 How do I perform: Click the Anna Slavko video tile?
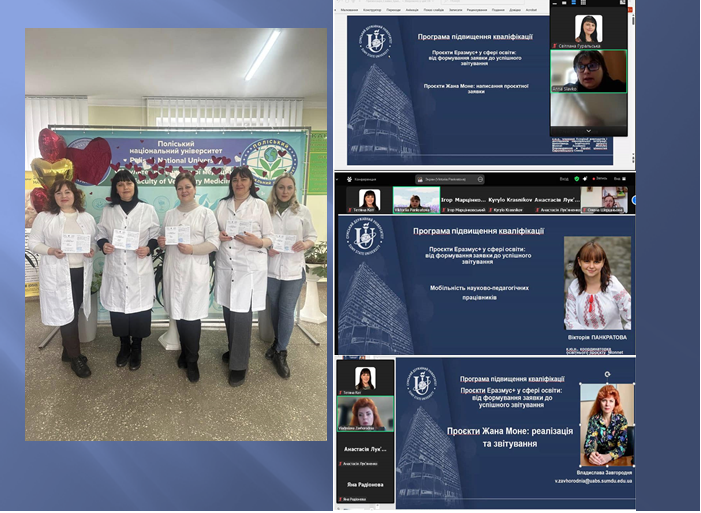pos(589,72)
